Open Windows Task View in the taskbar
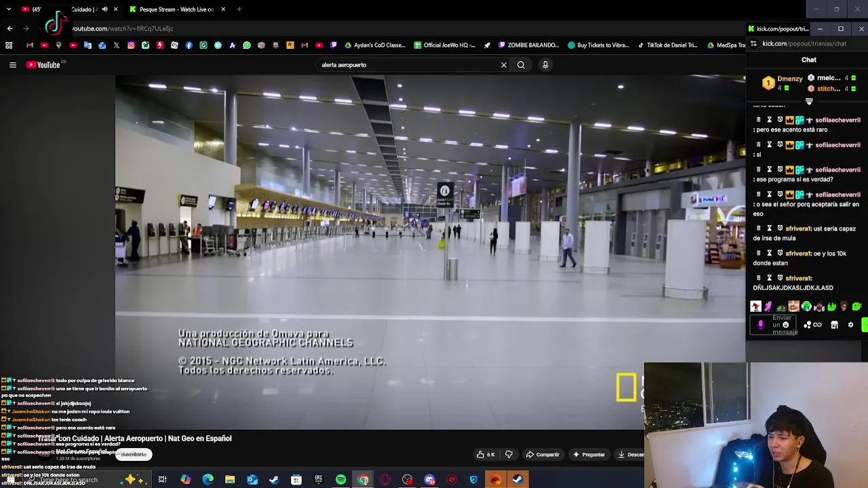Viewport: 868px width, 488px height. (163, 480)
